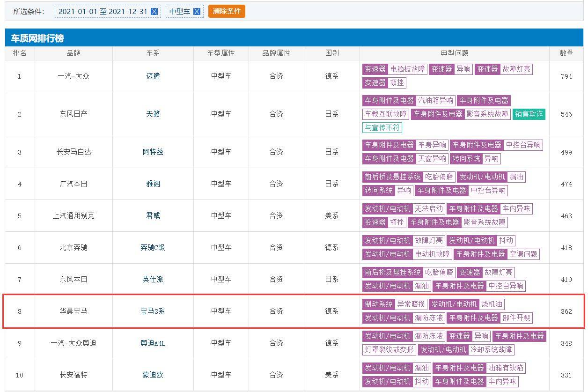
Task: Open the 宝马3系 car series link
Action: pyautogui.click(x=153, y=311)
